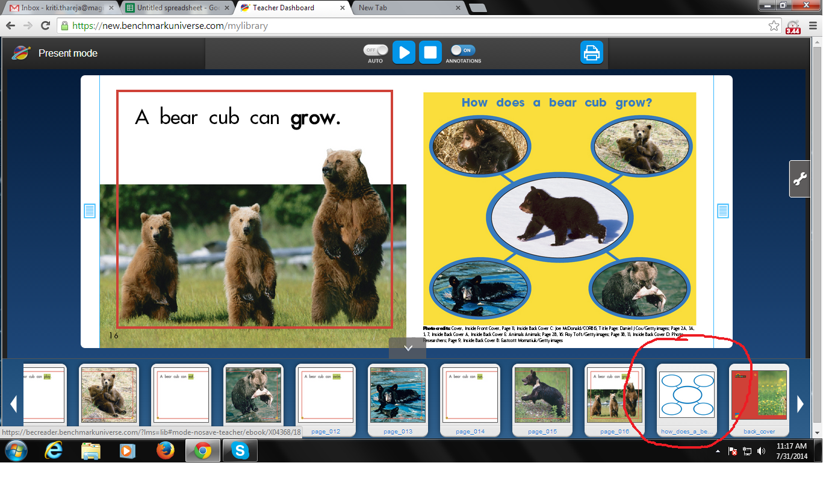Open the page_016 thumbnail of standing bears
Image resolution: width=832 pixels, height=504 pixels.
[x=615, y=400]
